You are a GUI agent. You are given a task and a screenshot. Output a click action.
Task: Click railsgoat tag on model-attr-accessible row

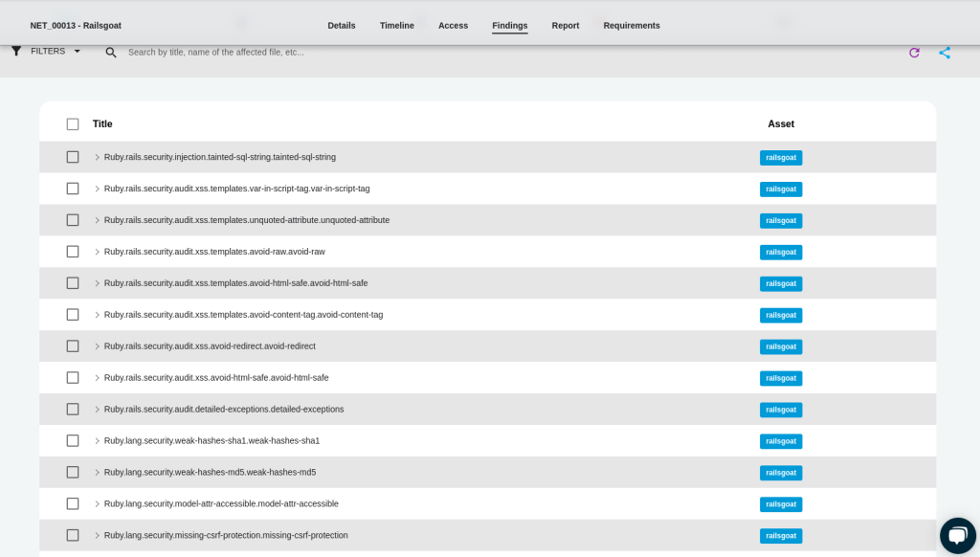click(781, 503)
